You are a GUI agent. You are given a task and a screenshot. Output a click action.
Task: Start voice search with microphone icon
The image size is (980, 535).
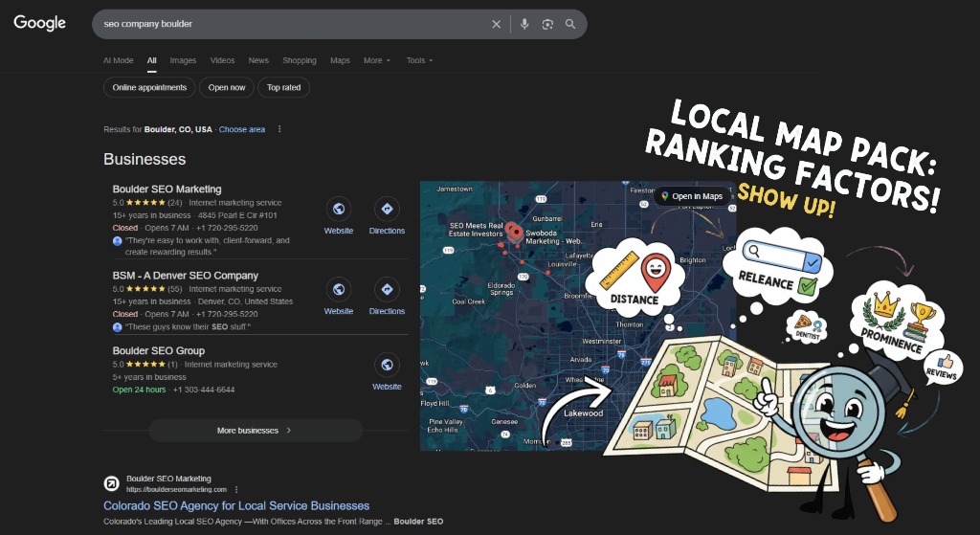point(524,24)
